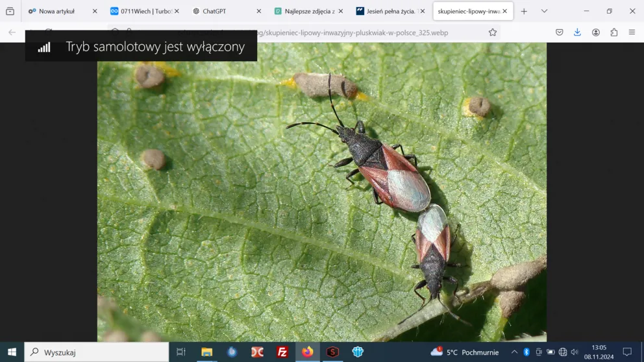The height and width of the screenshot is (362, 644).
Task: Close the ChatGPT tab
Action: coord(259,11)
